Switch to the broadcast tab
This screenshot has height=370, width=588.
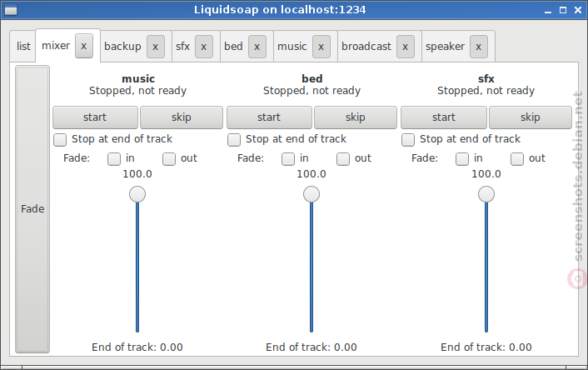[x=366, y=47]
